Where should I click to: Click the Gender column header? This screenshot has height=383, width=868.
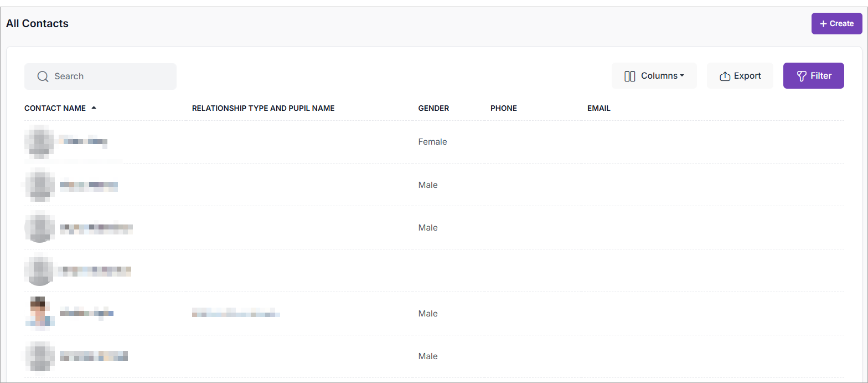(433, 109)
